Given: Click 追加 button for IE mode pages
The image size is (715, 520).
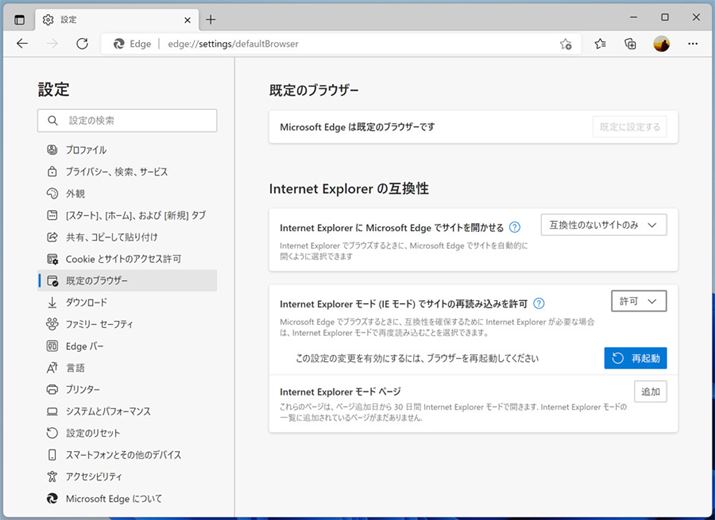Looking at the screenshot, I should tap(650, 391).
